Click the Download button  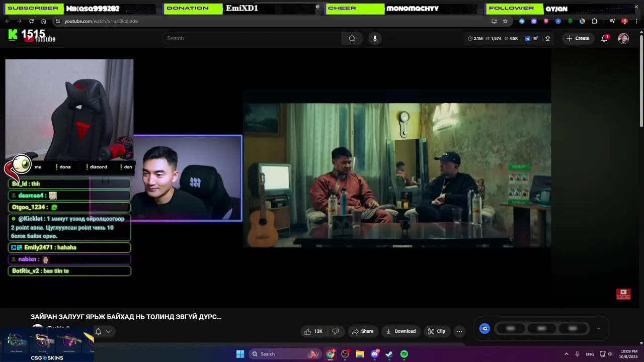(400, 331)
